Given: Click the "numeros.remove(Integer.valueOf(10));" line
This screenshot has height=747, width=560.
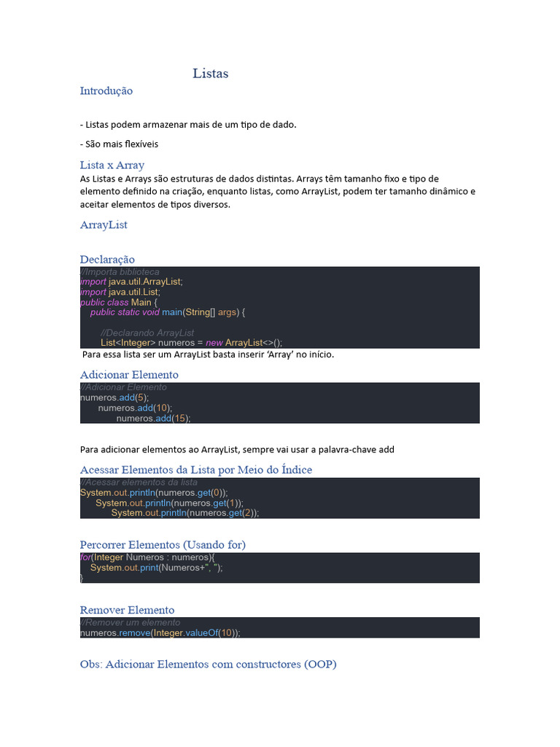Looking at the screenshot, I should click(x=160, y=633).
